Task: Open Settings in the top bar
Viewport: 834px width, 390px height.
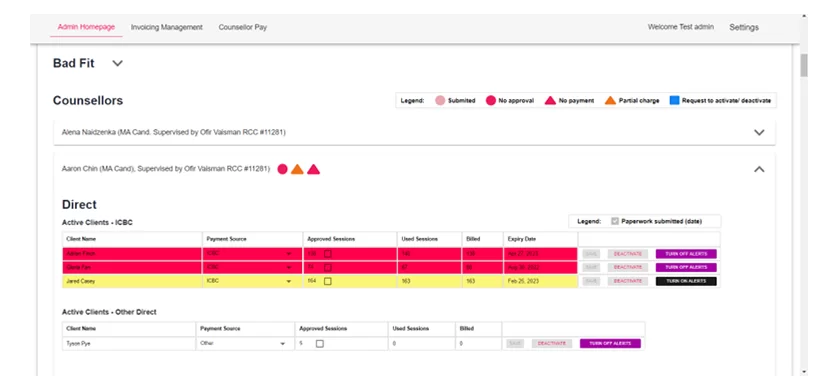Action: [744, 27]
